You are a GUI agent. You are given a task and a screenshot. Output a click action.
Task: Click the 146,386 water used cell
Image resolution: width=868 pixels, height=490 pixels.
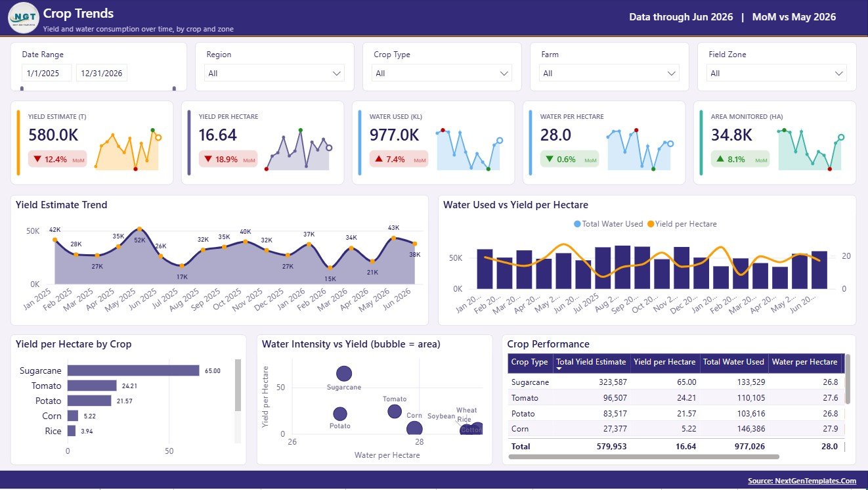(750, 429)
